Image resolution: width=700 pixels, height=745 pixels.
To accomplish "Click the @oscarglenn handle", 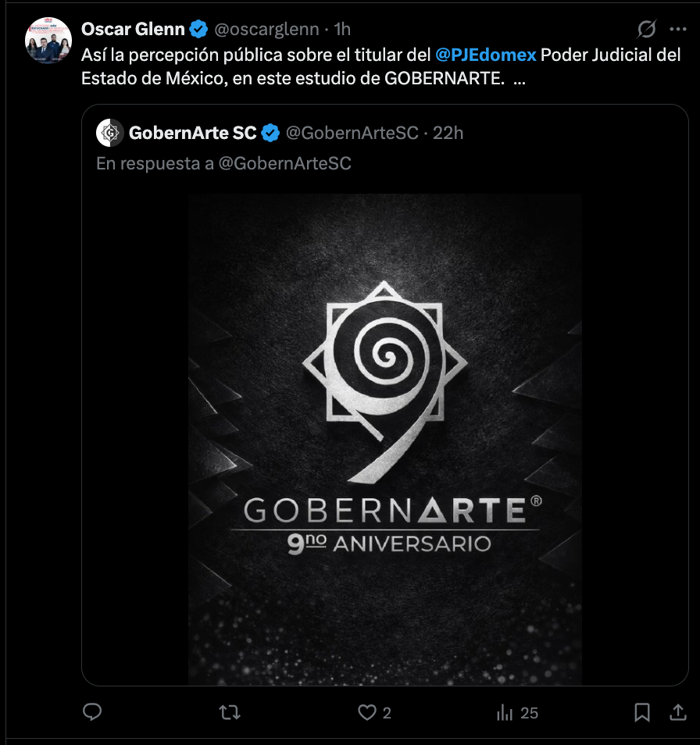I will pos(266,30).
